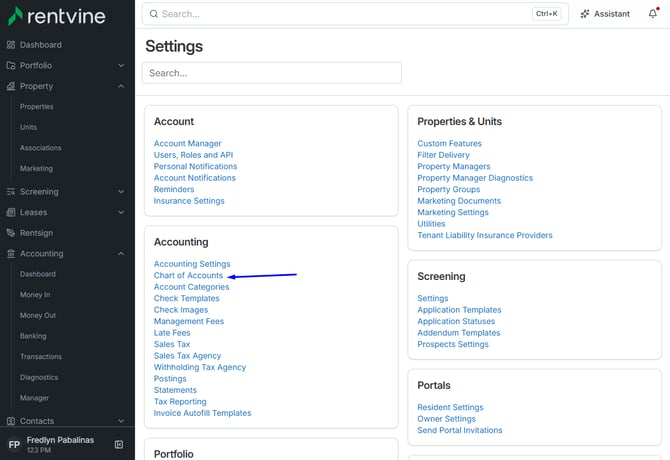Collapse the Accounting menu chevron
The width and height of the screenshot is (670, 460).
(121, 254)
